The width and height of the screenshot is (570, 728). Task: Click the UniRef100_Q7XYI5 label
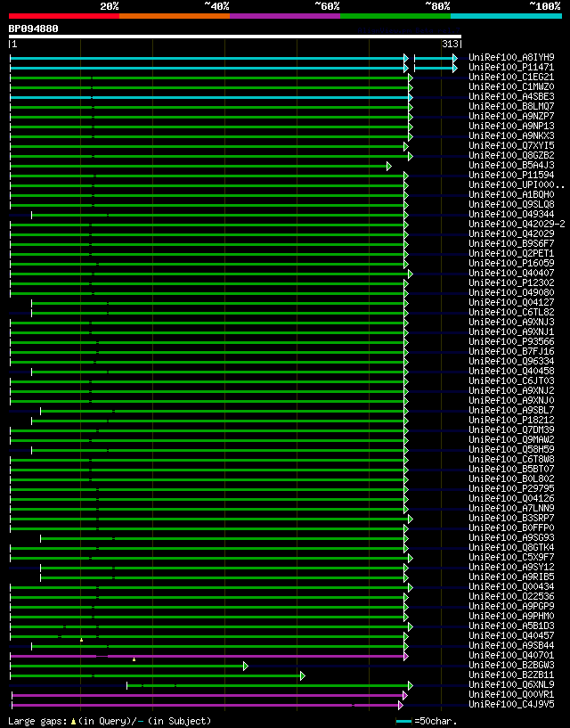click(511, 146)
